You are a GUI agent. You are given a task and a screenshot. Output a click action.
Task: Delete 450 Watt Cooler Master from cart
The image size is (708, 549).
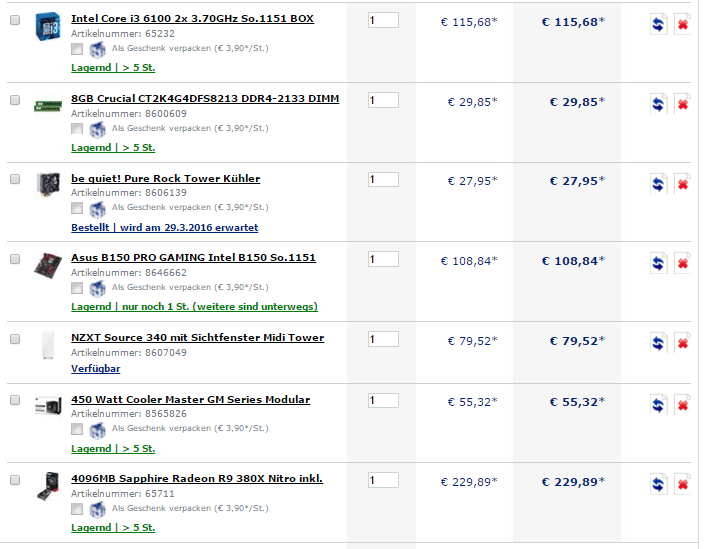pyautogui.click(x=682, y=405)
